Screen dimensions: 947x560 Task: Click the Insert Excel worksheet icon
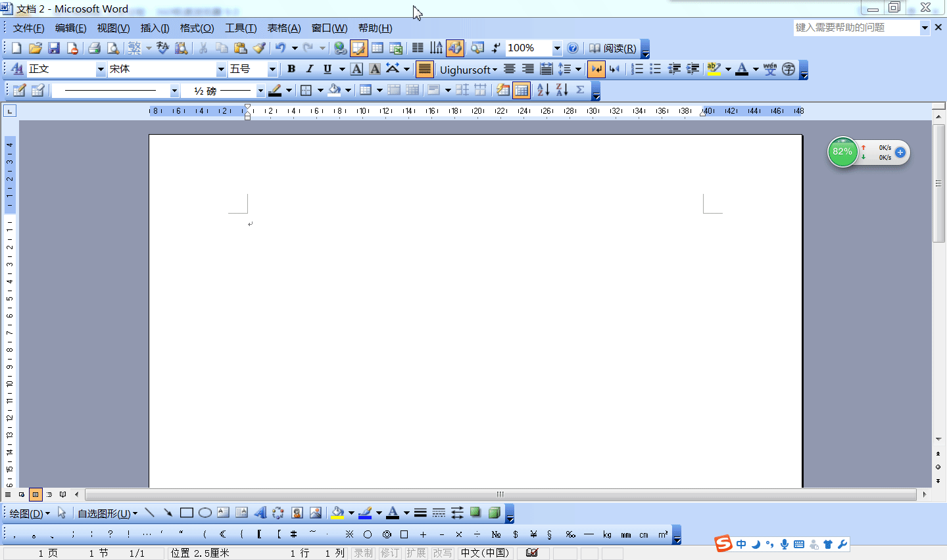pos(396,48)
